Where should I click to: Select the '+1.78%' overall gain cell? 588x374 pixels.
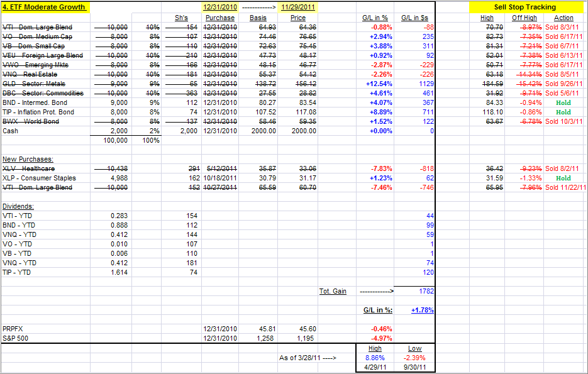[x=422, y=310]
